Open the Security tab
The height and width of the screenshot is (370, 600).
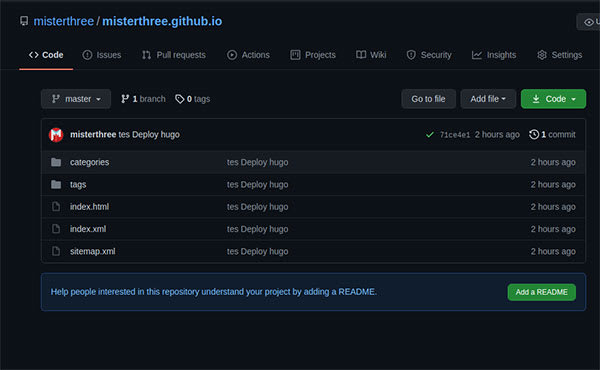[x=429, y=55]
